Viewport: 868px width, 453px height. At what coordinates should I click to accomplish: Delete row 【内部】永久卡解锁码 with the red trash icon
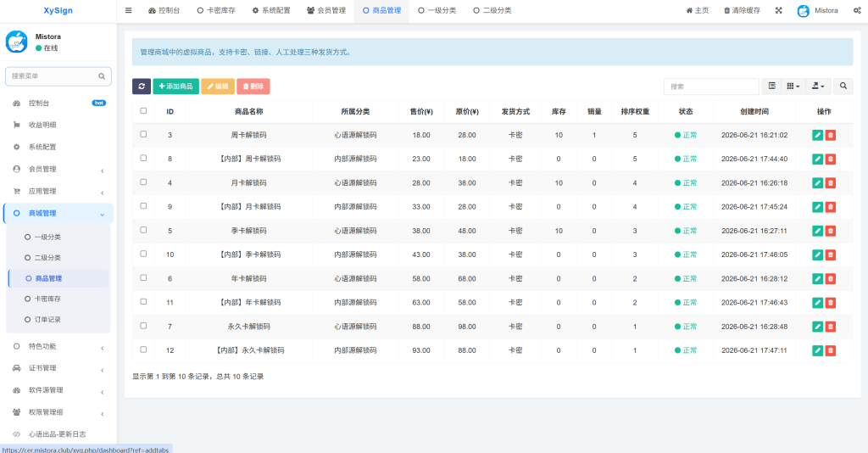[x=831, y=350]
